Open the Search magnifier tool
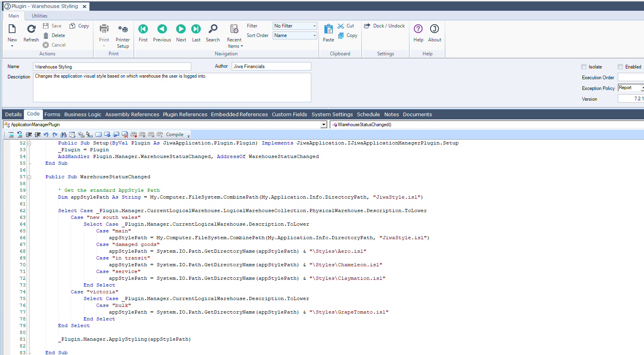This screenshot has width=644, height=355. point(213,29)
